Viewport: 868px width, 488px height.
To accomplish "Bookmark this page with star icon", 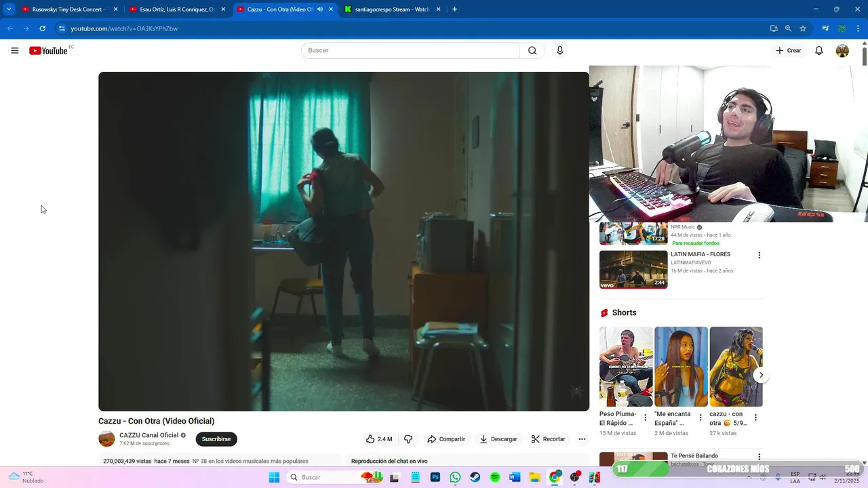I will 803,28.
